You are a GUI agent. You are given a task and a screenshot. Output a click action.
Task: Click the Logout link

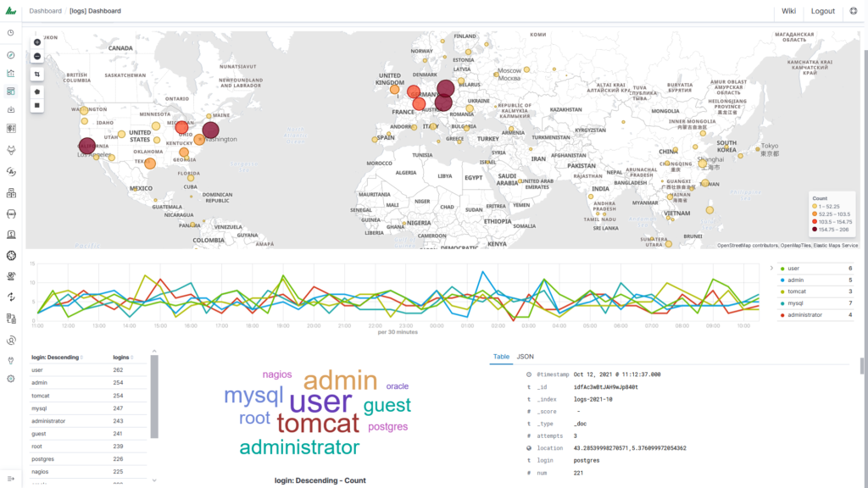(x=822, y=11)
